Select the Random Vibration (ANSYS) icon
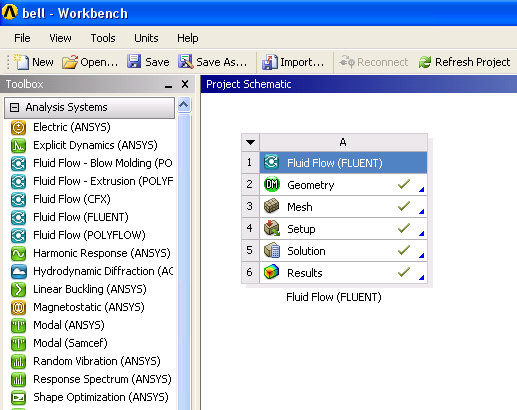 pyautogui.click(x=18, y=361)
